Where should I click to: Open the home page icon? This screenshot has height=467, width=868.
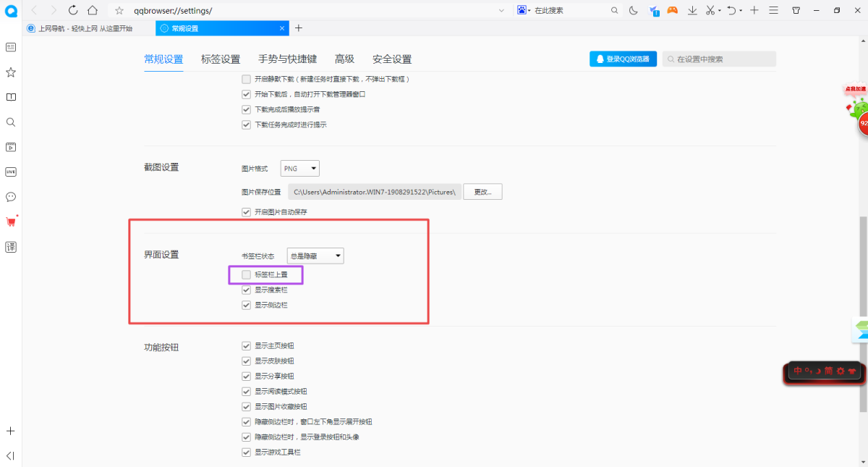point(93,10)
